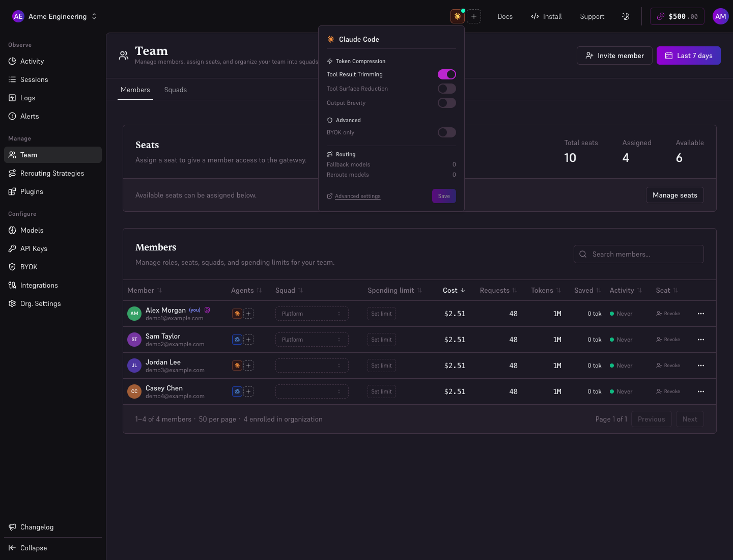733x560 pixels.
Task: Open the Acme Engineering organization switcher
Action: 54,16
